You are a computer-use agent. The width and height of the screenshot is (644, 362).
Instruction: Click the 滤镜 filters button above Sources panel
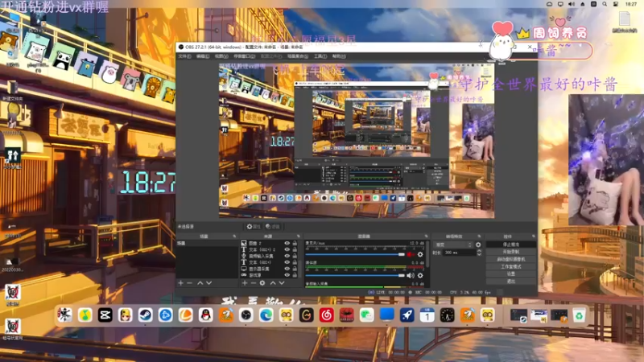click(272, 227)
